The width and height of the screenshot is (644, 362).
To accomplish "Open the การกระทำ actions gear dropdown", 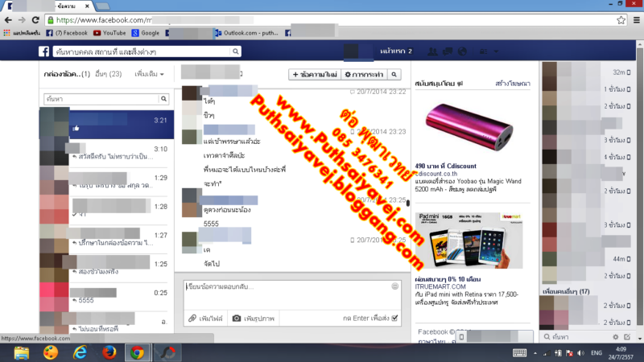I will coord(364,74).
